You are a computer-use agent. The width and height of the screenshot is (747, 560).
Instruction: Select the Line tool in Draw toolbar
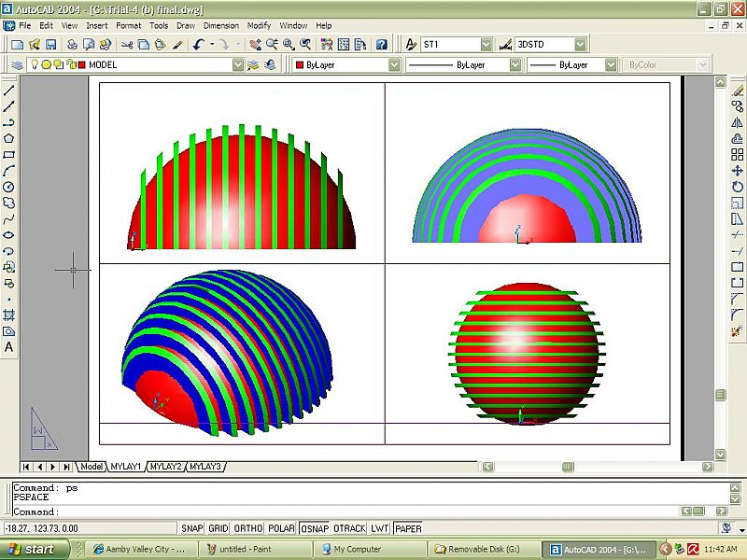point(9,91)
